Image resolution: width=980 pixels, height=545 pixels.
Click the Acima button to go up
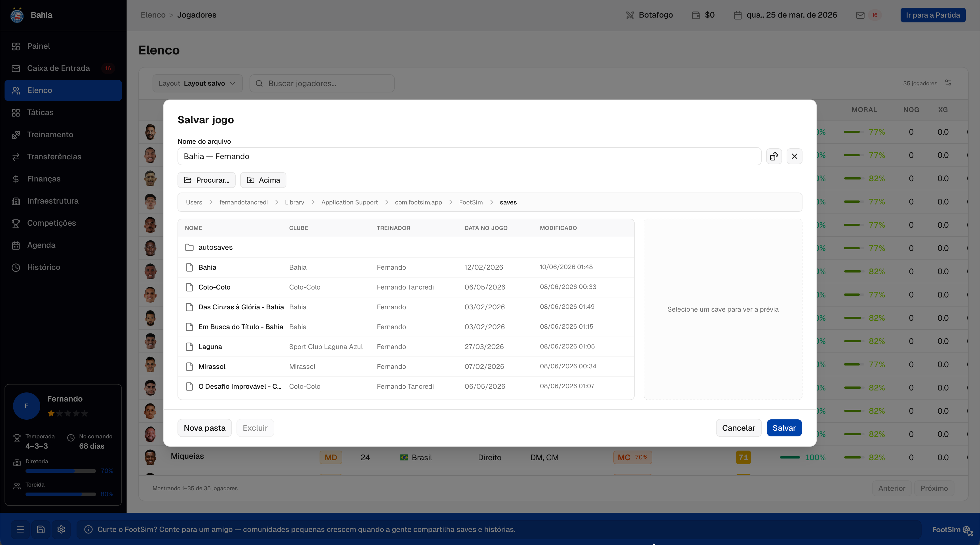tap(263, 180)
